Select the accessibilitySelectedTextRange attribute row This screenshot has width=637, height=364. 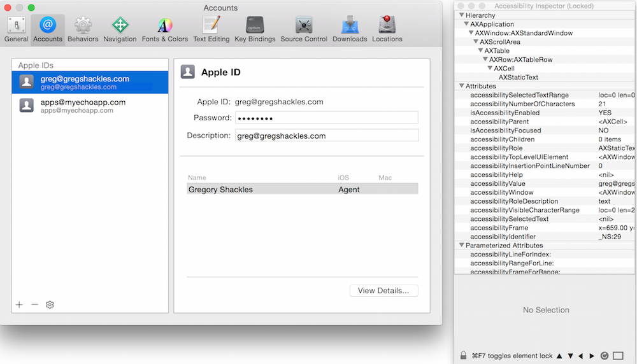(545, 95)
